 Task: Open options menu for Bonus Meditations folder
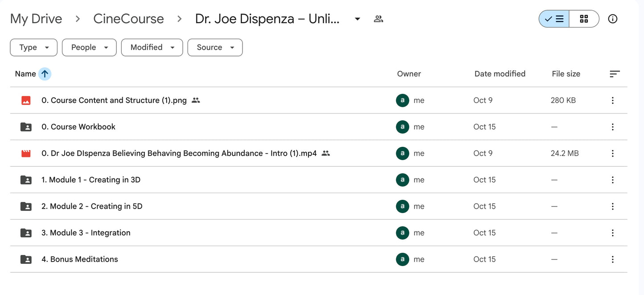point(612,259)
